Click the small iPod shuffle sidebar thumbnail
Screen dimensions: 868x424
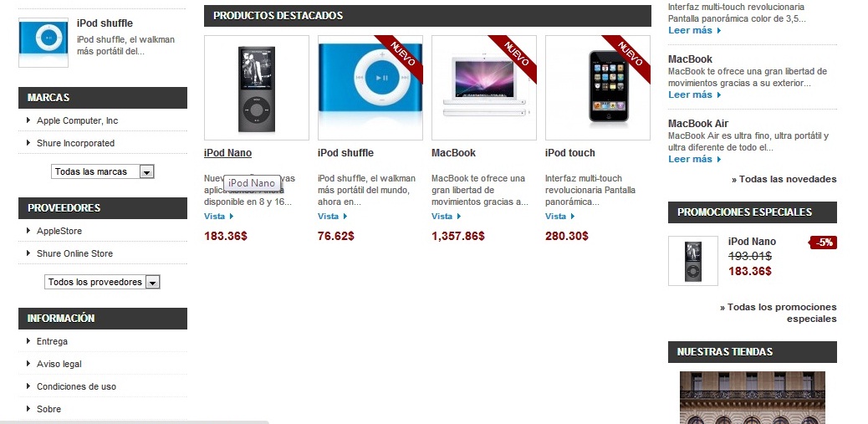(x=43, y=43)
